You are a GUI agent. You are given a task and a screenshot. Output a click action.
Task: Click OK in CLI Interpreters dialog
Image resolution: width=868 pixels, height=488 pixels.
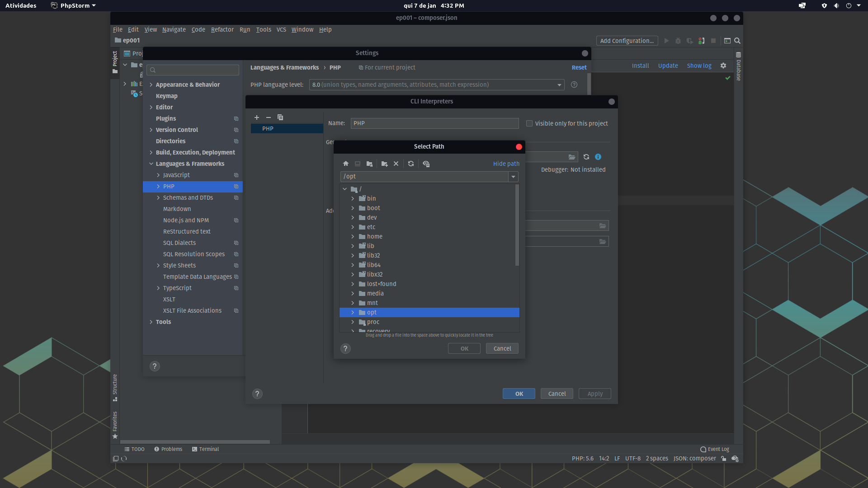[519, 394]
